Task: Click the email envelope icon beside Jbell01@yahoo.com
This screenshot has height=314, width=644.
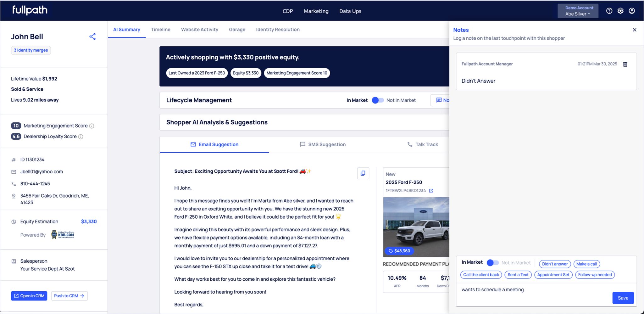Action: [14, 172]
